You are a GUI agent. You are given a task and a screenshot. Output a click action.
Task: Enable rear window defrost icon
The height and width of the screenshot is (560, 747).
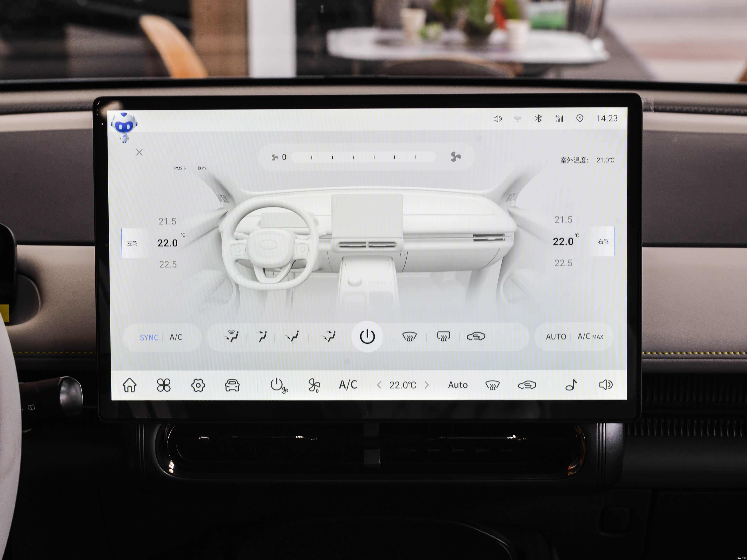click(x=443, y=336)
